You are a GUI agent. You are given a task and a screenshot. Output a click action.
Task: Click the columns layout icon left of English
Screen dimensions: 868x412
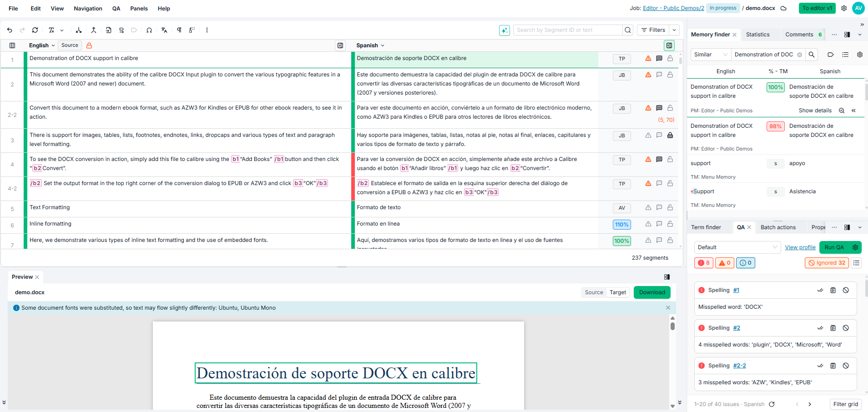pos(12,45)
